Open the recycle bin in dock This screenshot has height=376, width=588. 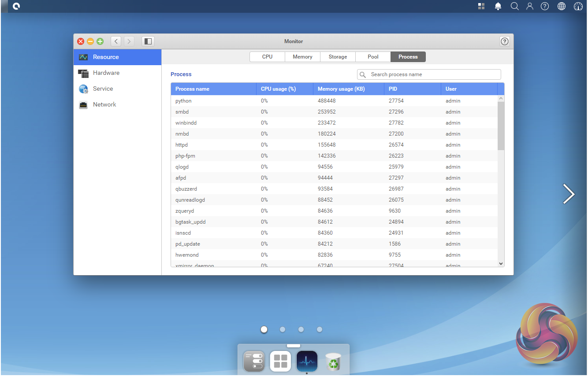coord(333,361)
